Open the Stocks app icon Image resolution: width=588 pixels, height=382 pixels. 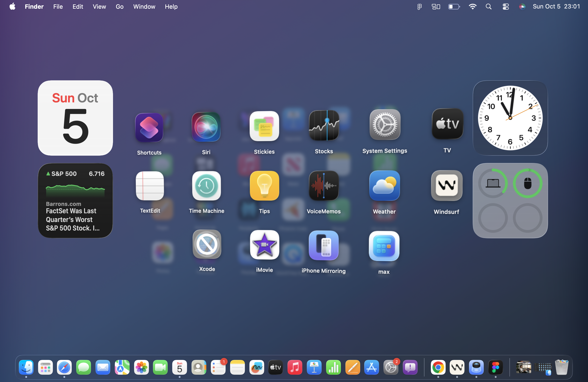tap(324, 126)
